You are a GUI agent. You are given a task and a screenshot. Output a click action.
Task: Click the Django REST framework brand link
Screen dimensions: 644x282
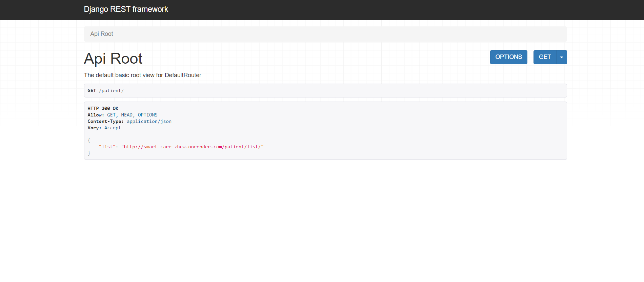coord(126,9)
